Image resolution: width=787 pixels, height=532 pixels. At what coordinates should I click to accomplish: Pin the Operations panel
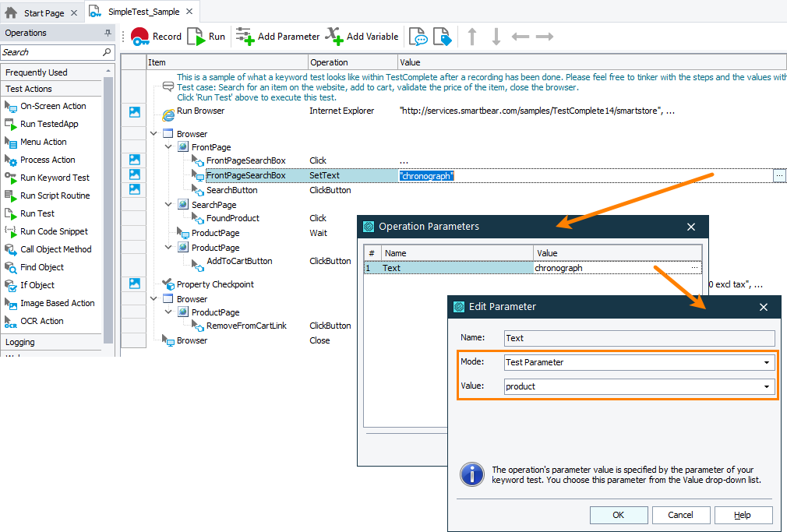coord(108,33)
